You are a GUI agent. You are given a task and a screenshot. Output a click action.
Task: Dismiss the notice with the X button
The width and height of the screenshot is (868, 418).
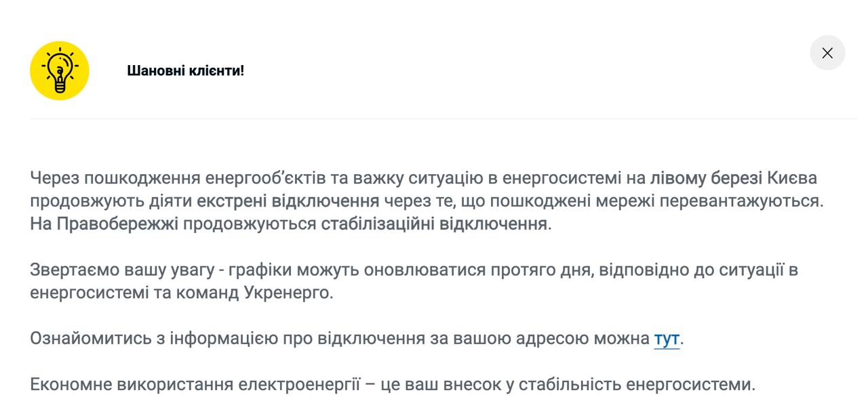tap(827, 52)
